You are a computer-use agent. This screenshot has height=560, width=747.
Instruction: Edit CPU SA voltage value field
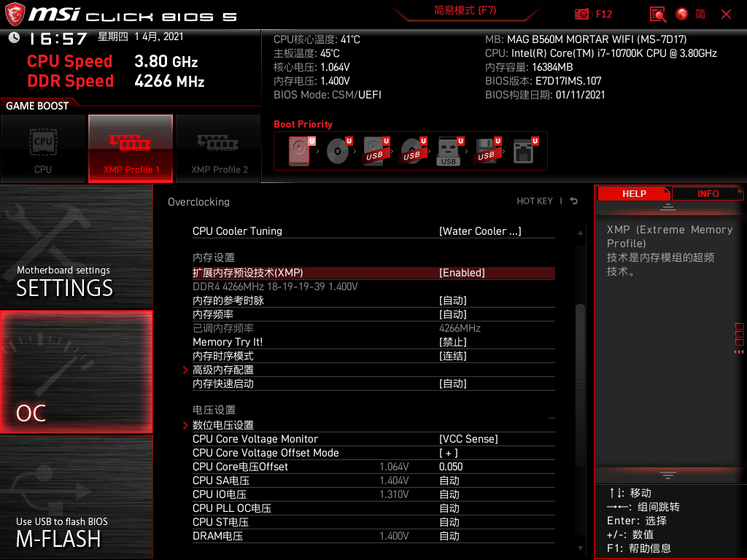449,481
